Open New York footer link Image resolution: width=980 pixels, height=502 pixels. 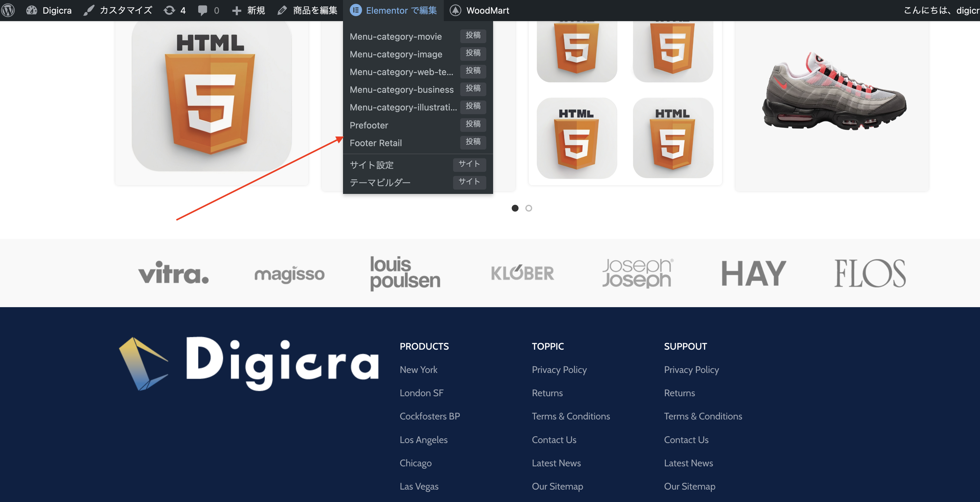point(418,370)
